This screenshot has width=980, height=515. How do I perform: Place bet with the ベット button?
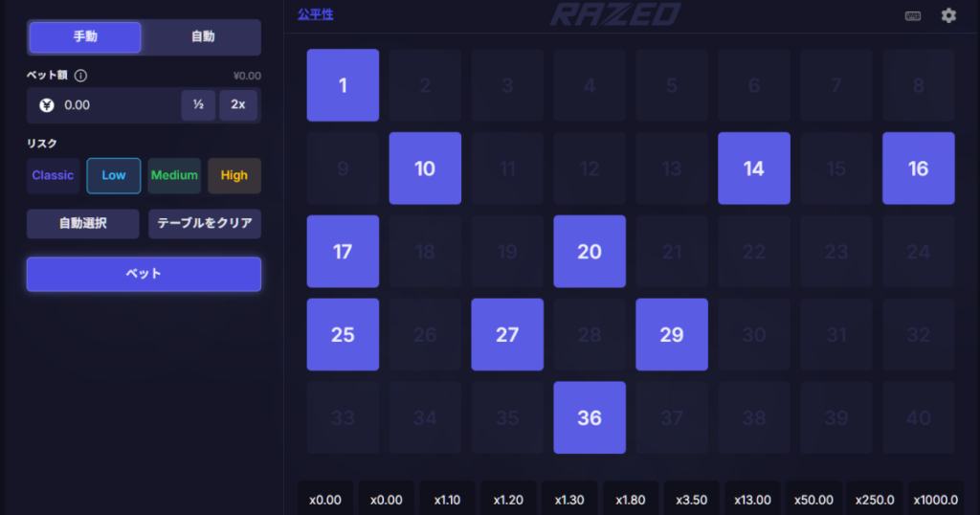point(144,274)
